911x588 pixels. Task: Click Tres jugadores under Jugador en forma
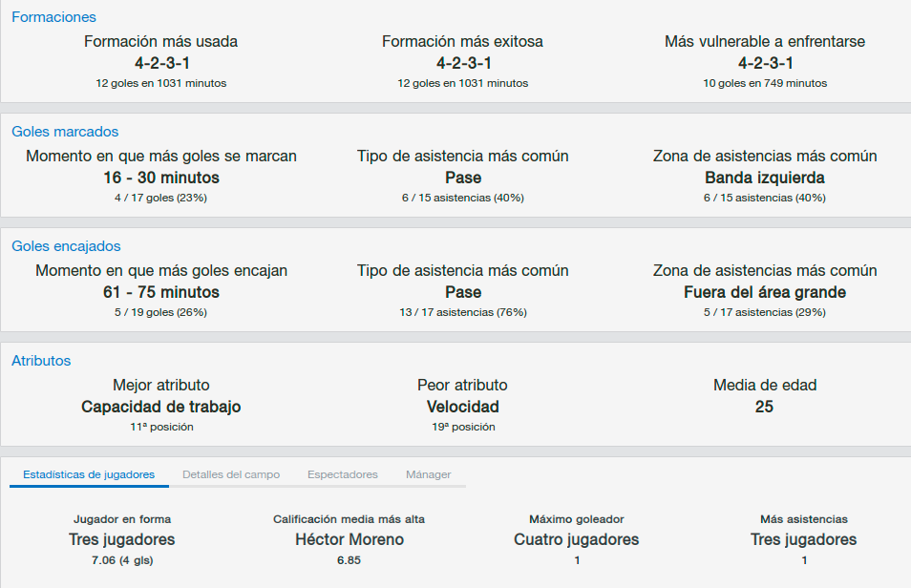[x=122, y=539]
